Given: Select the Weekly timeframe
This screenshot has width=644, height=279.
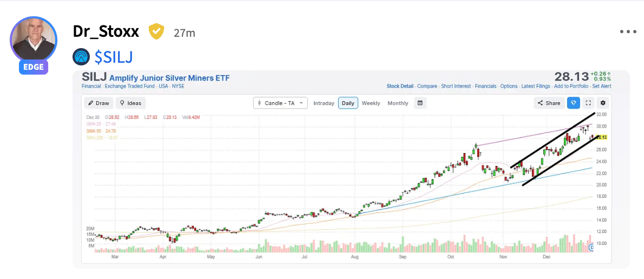Looking at the screenshot, I should 371,103.
